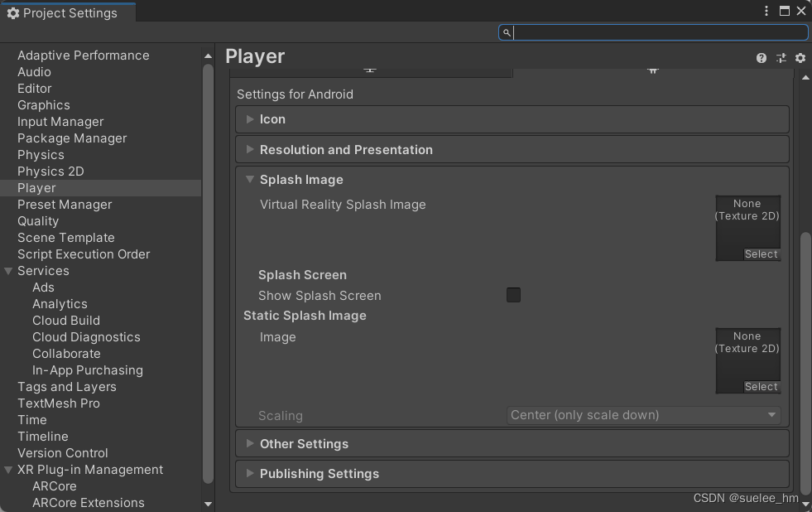
Task: Open the Player help documentation icon
Action: (x=762, y=58)
